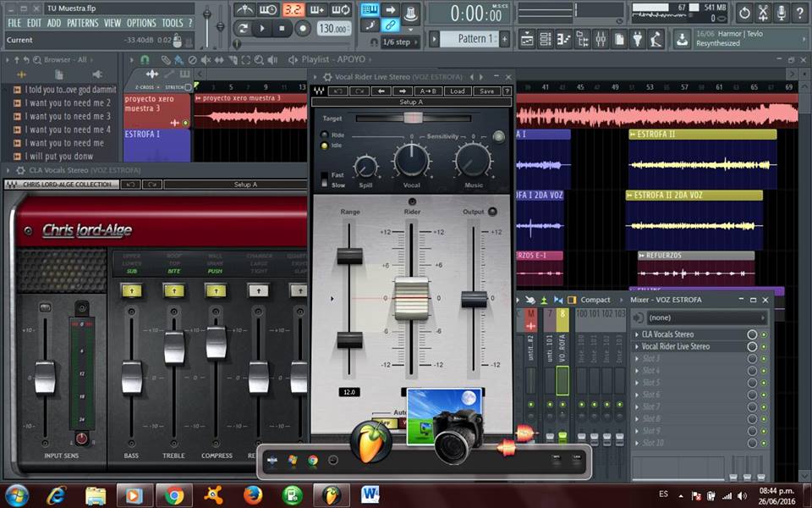The height and width of the screenshot is (508, 812).
Task: Click the Save button in Vocal Rider
Action: coord(487,91)
